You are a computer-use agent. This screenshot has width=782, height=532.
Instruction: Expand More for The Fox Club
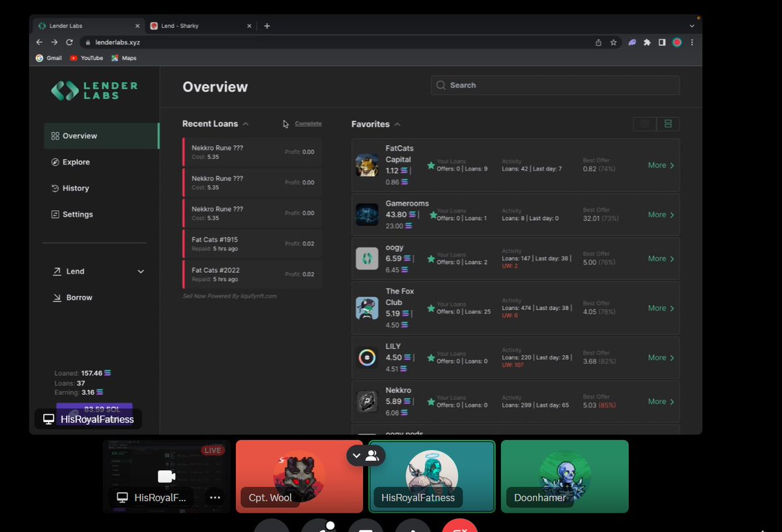661,308
